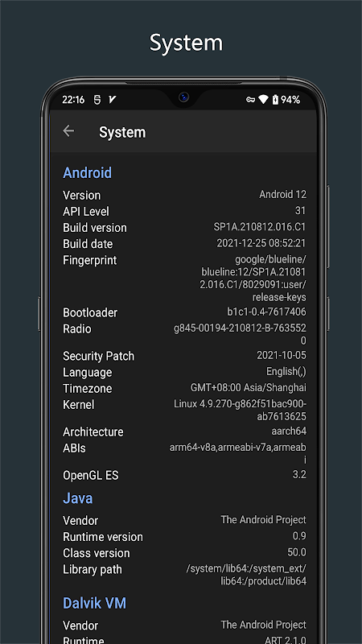The image size is (362, 644).
Task: Select the Linux 4.9.270 kernel value
Action: click(240, 411)
